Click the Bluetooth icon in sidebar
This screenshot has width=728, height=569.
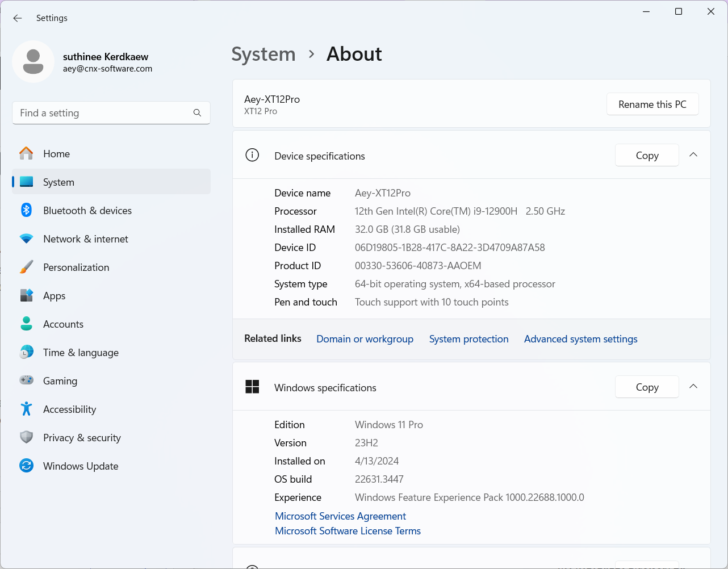pos(26,210)
